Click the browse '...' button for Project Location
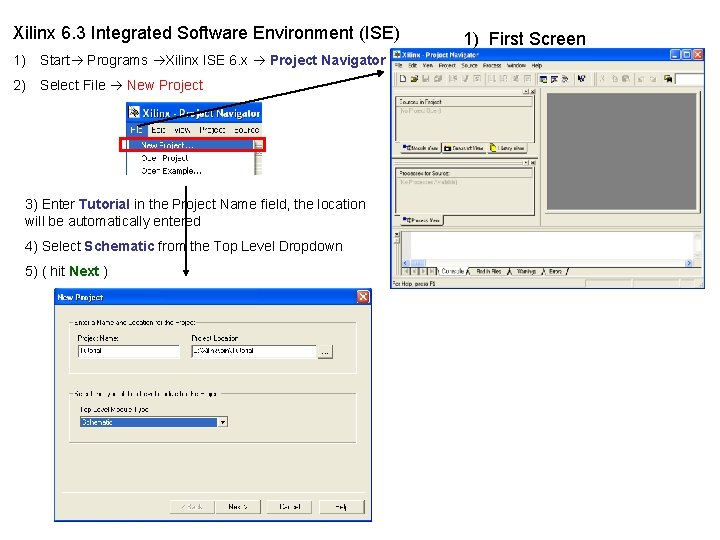This screenshot has width=720, height=540. coord(325,352)
